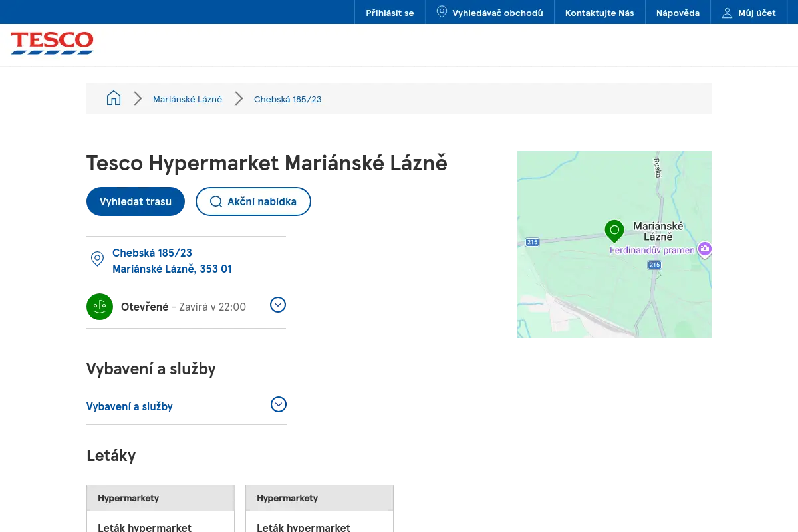Open the first Hypermarkety leaflet card
This screenshot has width=798, height=532.
(x=160, y=509)
